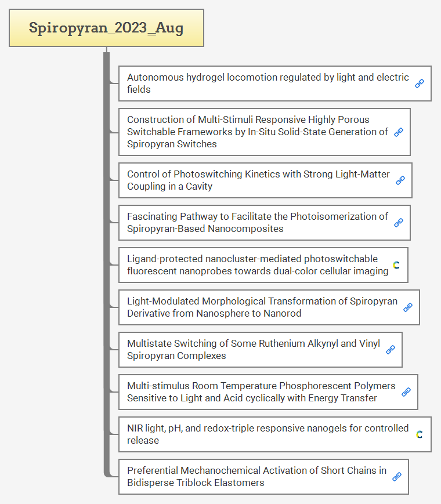Select Multistate Switching of Ruthenium topic

[x=254, y=350]
